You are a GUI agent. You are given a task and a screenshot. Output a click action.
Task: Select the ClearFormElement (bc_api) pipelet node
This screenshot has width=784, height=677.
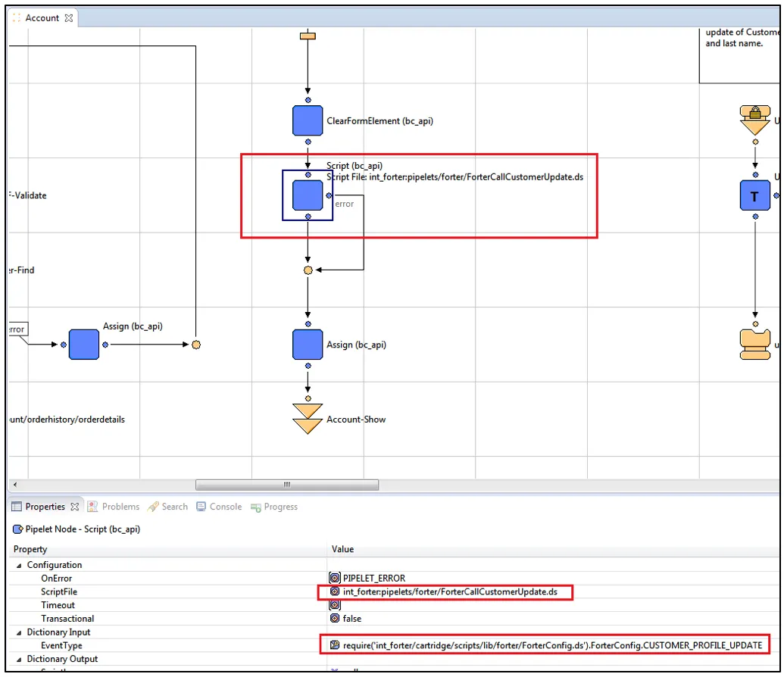(308, 120)
